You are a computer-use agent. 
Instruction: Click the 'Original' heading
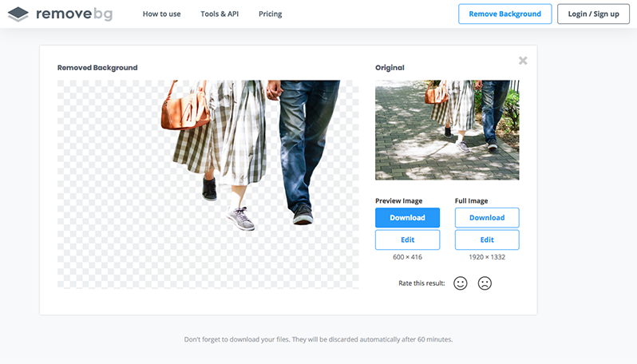[390, 68]
